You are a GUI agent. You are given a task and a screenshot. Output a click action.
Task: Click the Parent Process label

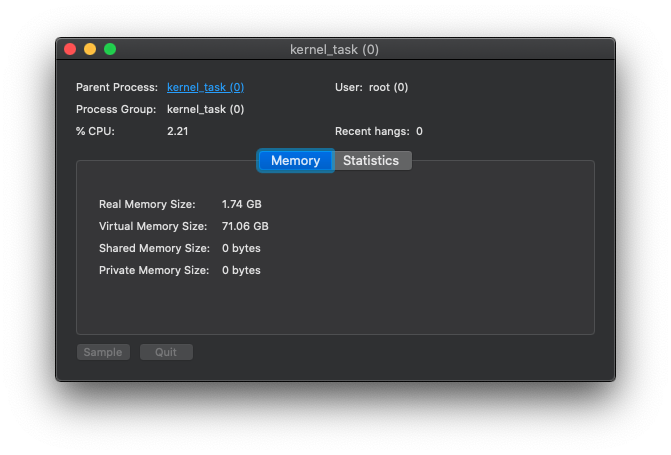click(x=116, y=87)
